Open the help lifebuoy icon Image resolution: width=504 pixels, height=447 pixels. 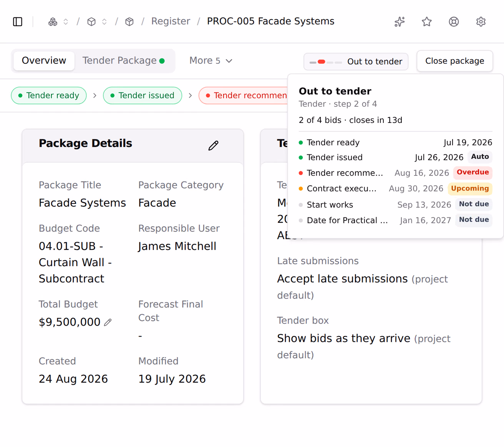(x=454, y=22)
